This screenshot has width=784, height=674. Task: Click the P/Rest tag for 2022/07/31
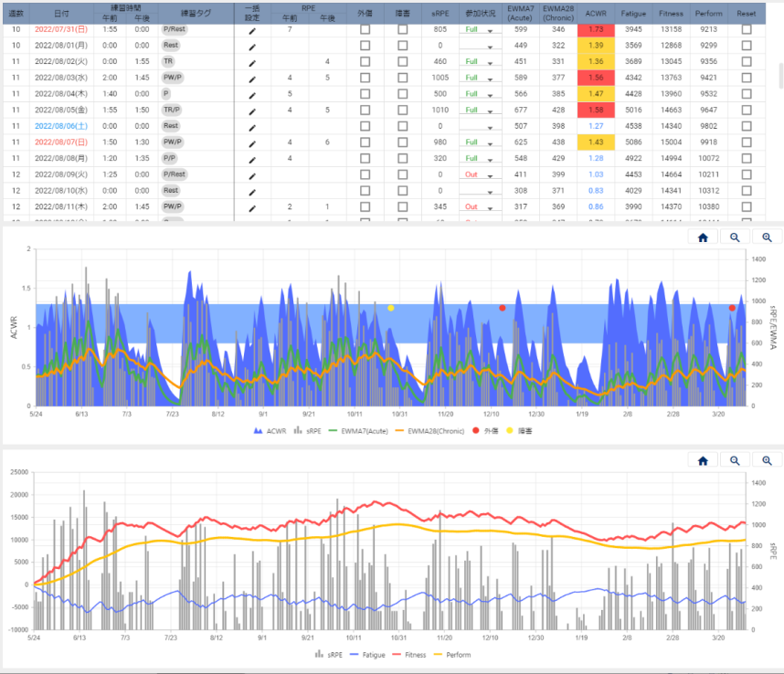(x=174, y=30)
